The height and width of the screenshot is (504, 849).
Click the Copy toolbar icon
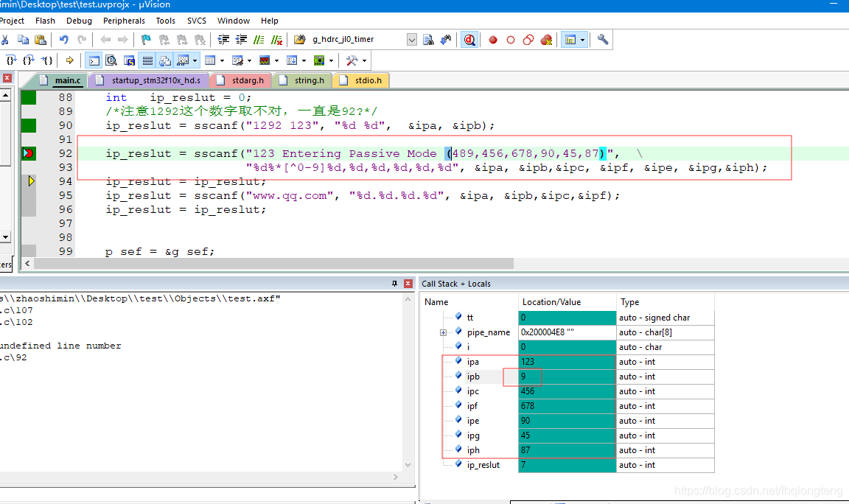(23, 40)
